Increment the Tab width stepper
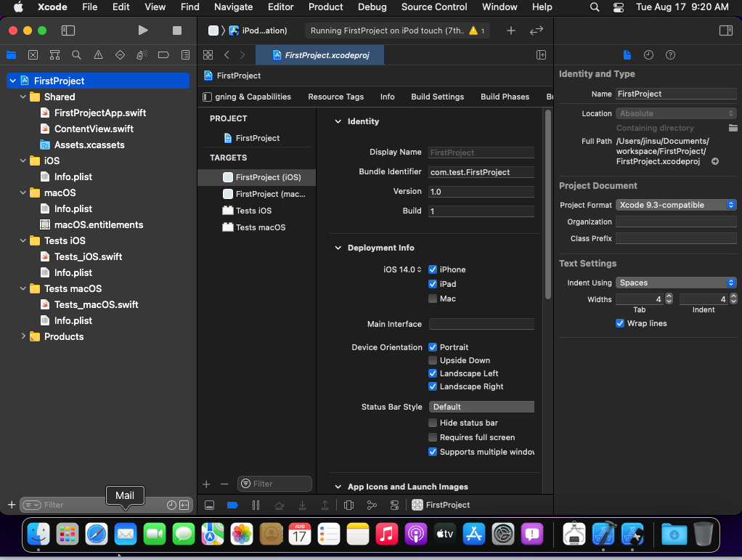Viewport: 742px width, 560px height. pos(669,296)
